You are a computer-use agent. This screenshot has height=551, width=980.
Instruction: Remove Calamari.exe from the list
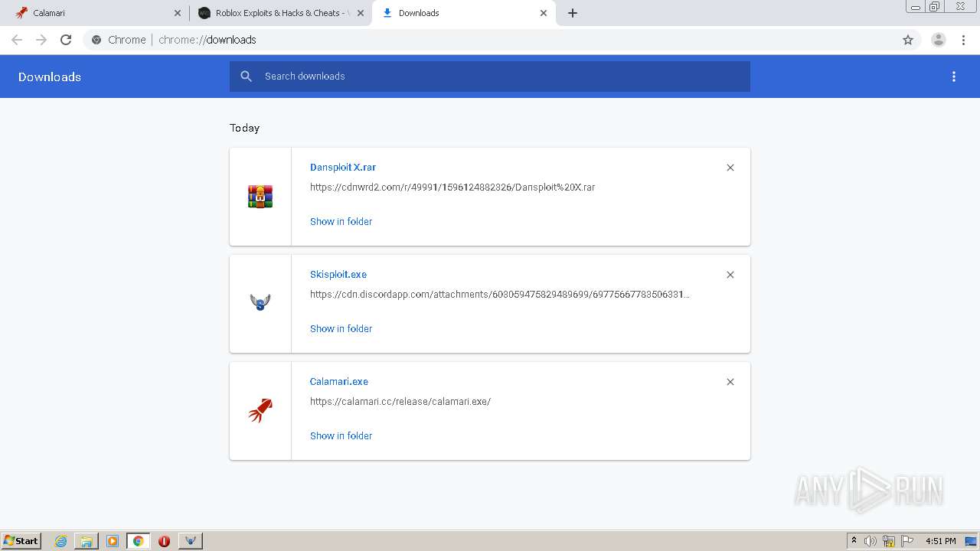click(x=730, y=382)
